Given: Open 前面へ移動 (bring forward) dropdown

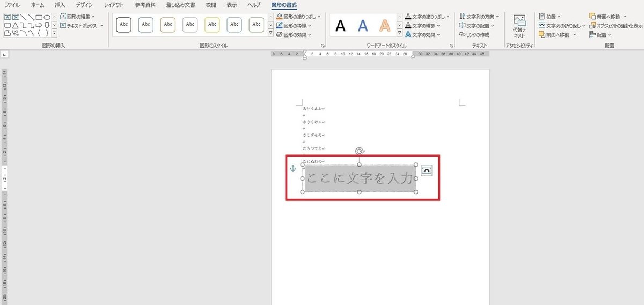Looking at the screenshot, I should point(558,34).
